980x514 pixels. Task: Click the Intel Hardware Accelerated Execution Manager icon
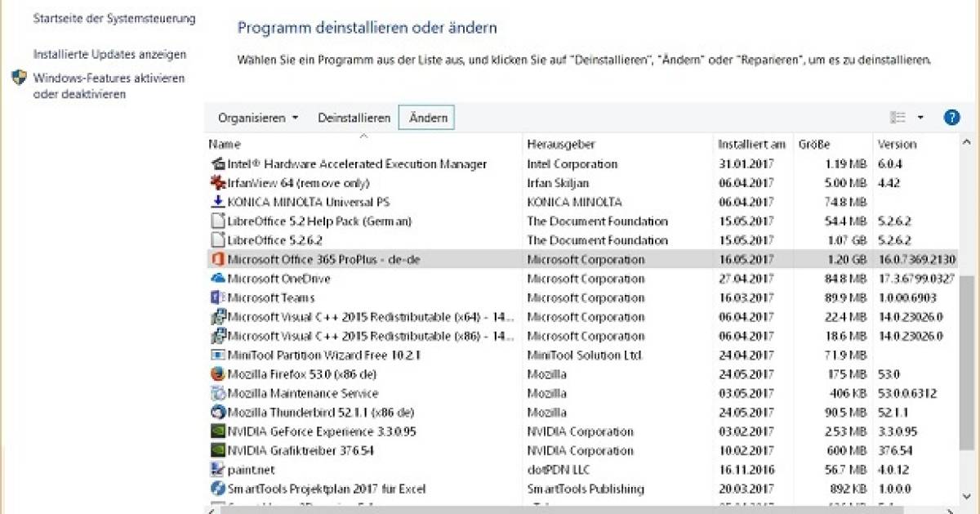pyautogui.click(x=217, y=163)
